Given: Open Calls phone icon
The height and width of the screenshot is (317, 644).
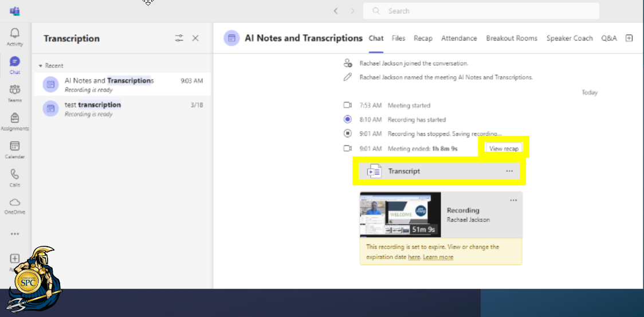Looking at the screenshot, I should click(x=15, y=179).
